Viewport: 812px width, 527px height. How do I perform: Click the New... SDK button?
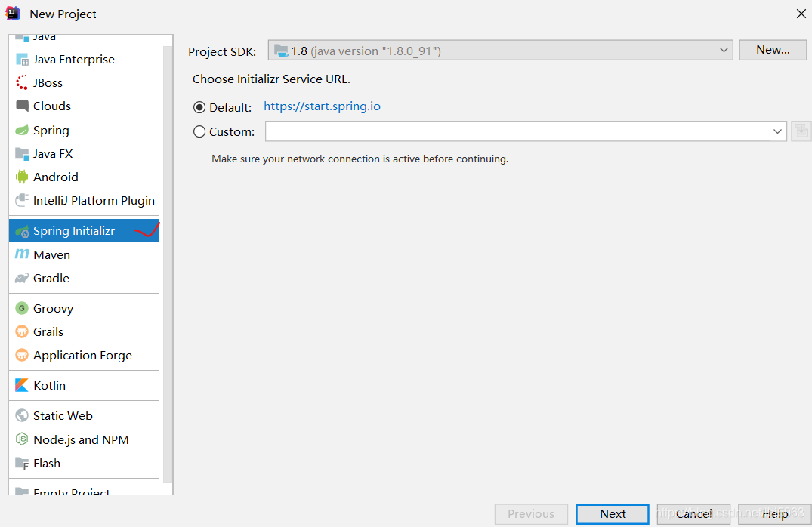(773, 51)
